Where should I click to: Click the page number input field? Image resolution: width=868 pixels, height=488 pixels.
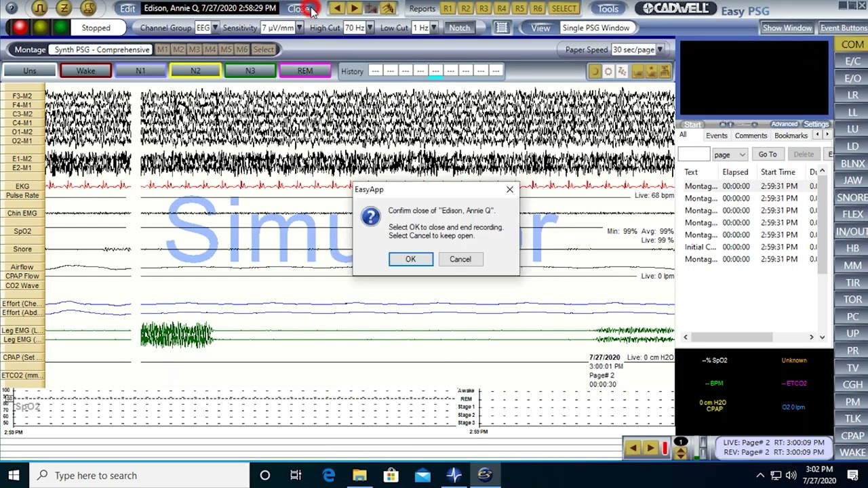(x=694, y=155)
